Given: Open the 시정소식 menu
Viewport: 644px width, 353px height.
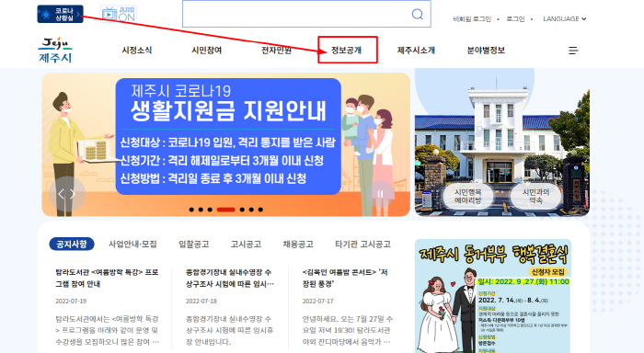Looking at the screenshot, I should [x=137, y=50].
